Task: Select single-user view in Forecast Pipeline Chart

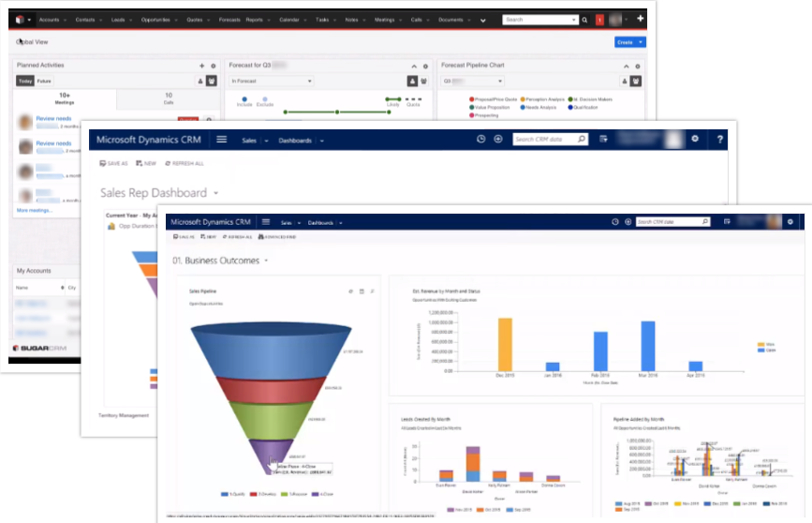Action: click(625, 81)
